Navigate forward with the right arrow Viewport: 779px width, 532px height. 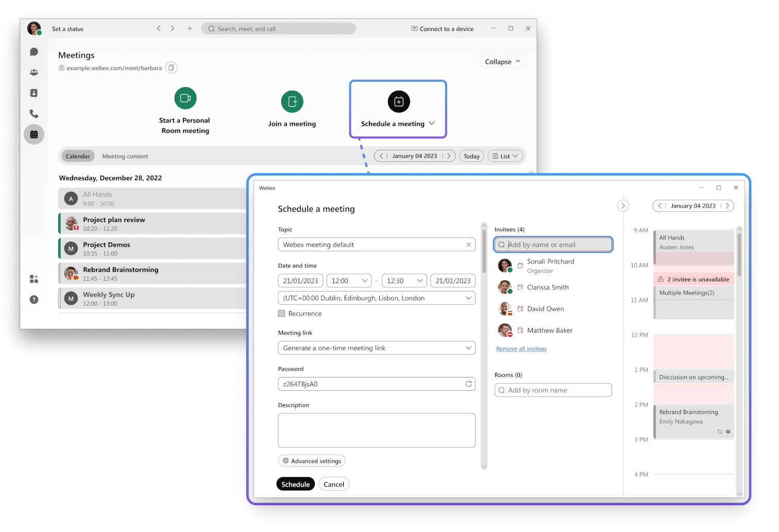173,29
